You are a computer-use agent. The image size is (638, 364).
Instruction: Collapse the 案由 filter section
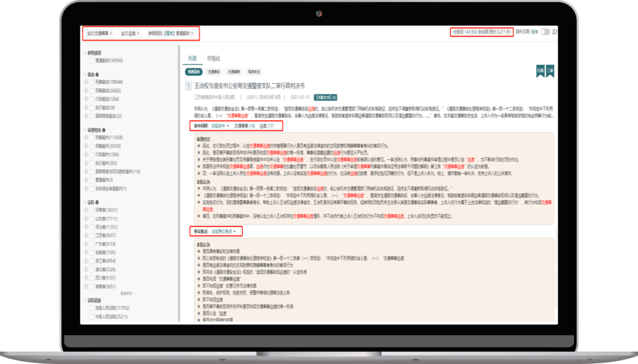pyautogui.click(x=85, y=75)
